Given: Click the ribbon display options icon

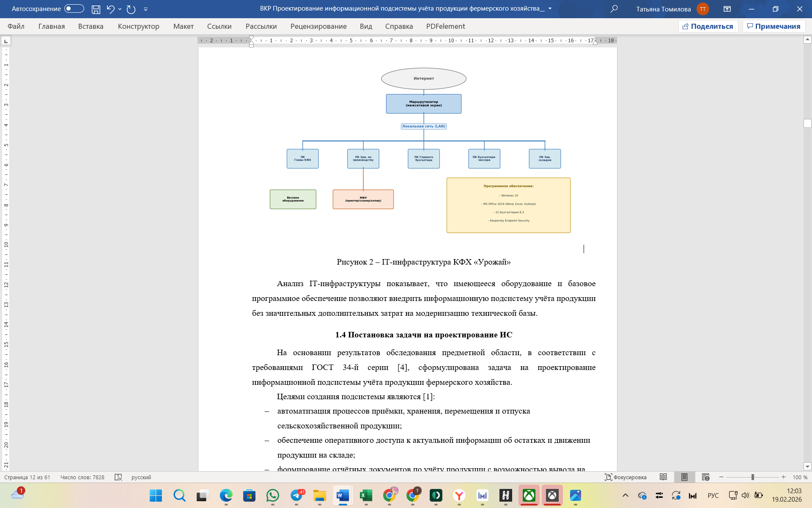Looking at the screenshot, I should 727,9.
